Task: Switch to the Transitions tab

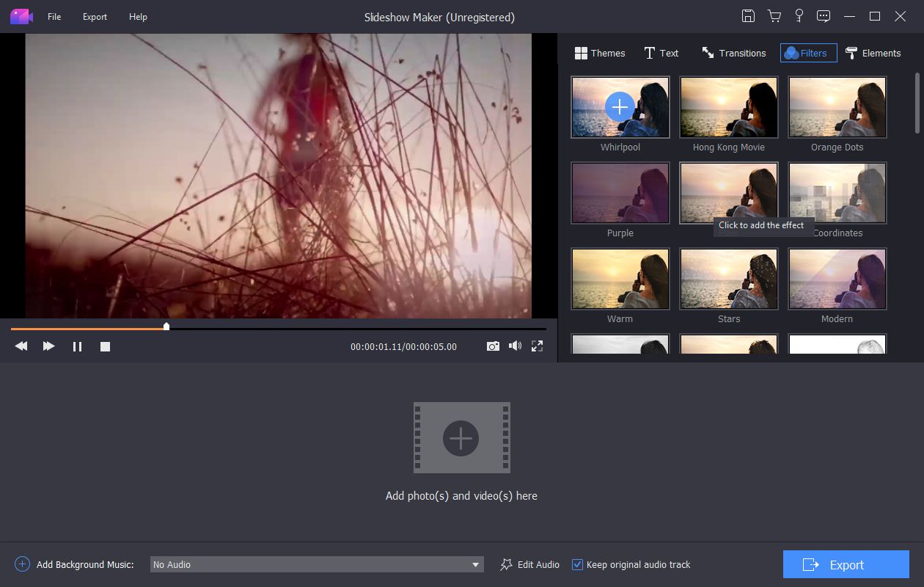Action: tap(733, 53)
